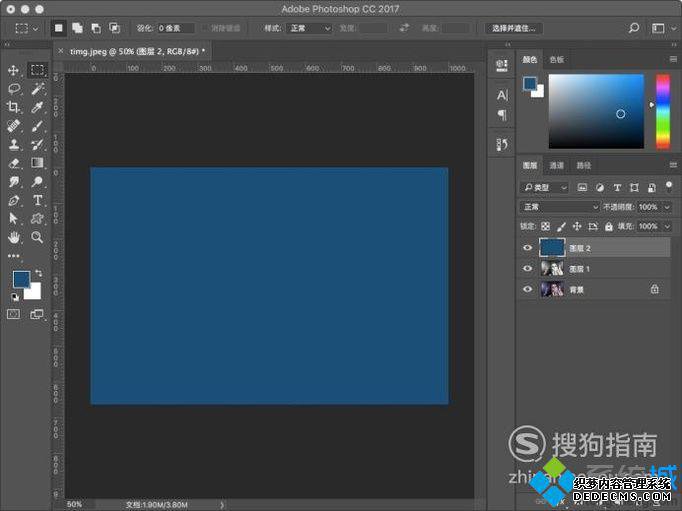Select the Zoom tool

[x=37, y=237]
